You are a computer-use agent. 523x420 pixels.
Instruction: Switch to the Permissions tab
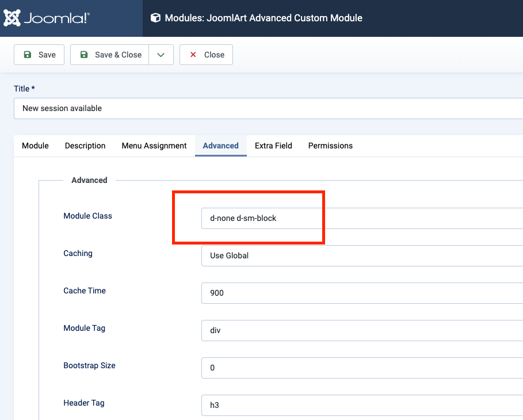click(330, 146)
